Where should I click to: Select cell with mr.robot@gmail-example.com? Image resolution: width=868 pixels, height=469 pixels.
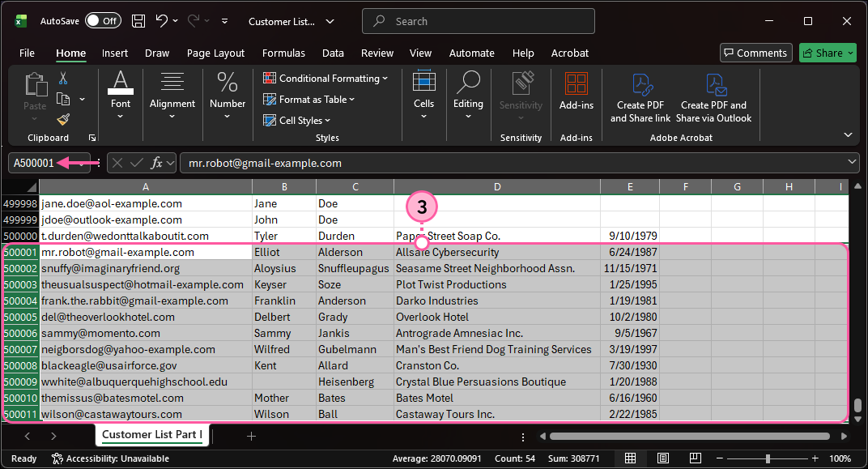pos(146,252)
